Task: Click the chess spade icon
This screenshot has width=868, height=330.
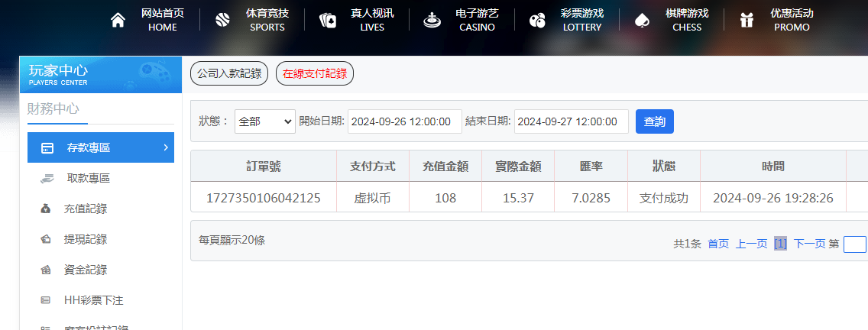Action: pos(642,20)
